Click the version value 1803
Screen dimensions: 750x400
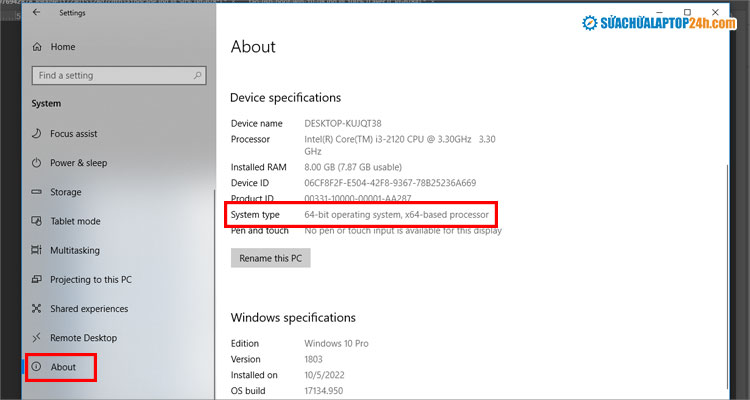pyautogui.click(x=313, y=359)
